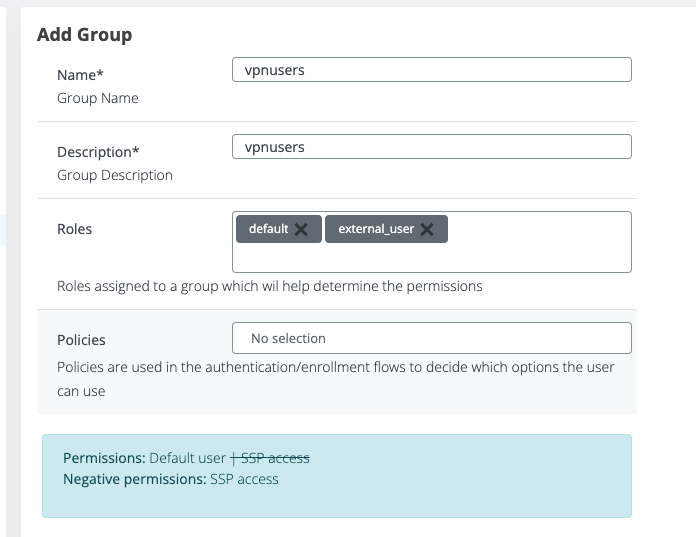The height and width of the screenshot is (537, 696).
Task: Click the Add Group heading
Action: click(x=84, y=35)
